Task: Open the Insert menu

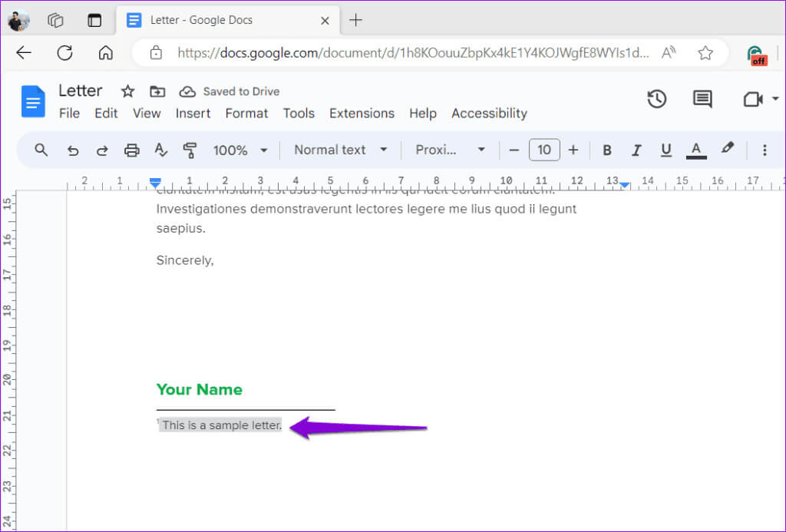Action: click(x=193, y=114)
